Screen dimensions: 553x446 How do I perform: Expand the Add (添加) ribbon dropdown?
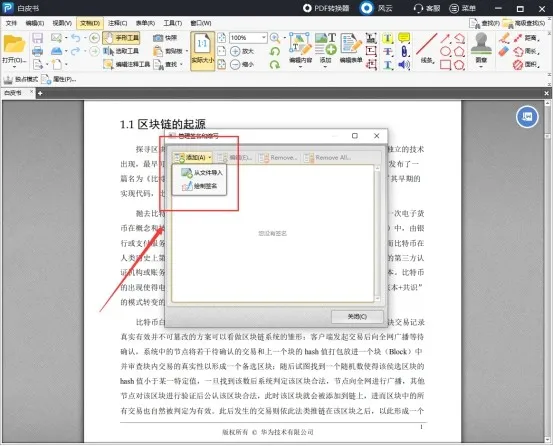325,66
